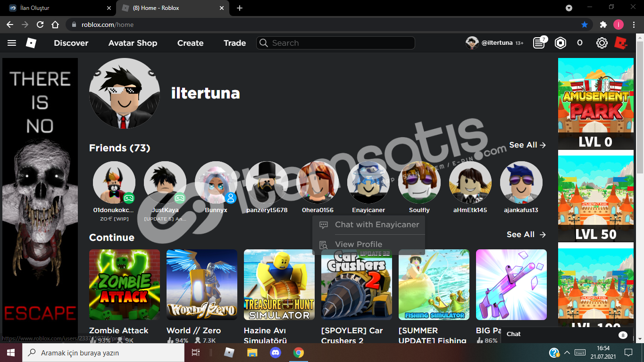Switch to the İlan Oluştur tab
The image size is (644, 362).
(60, 8)
